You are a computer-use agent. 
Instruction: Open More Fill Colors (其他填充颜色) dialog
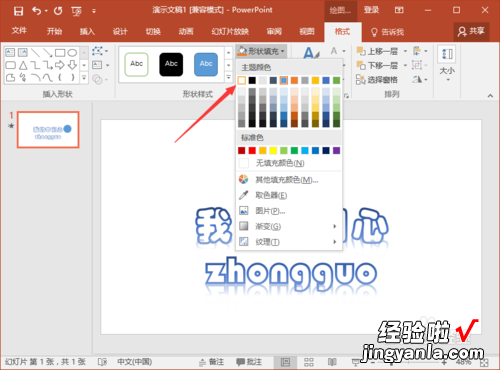[289, 180]
